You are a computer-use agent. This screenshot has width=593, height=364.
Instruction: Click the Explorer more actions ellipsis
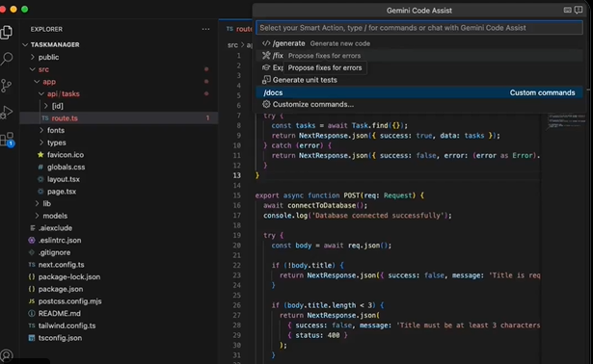coord(205,29)
